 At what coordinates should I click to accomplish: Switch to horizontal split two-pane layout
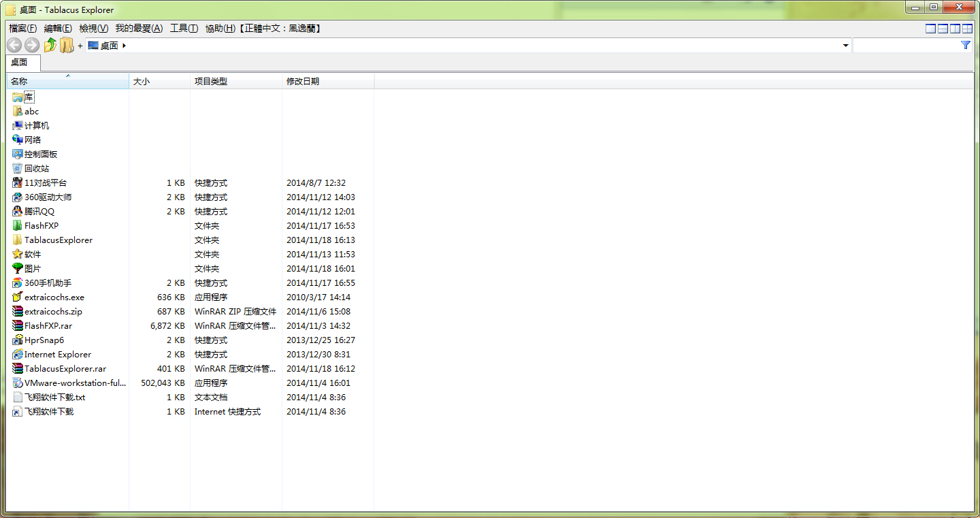(x=943, y=28)
